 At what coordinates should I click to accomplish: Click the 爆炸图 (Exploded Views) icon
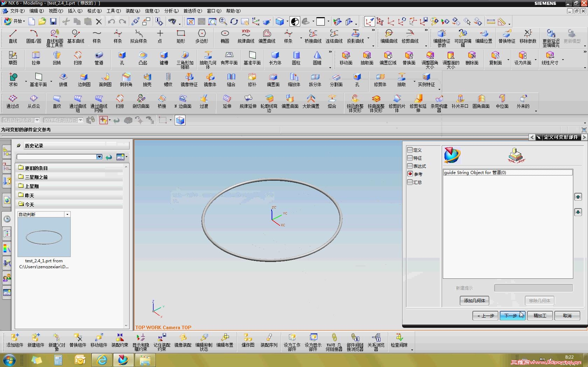[248, 340]
